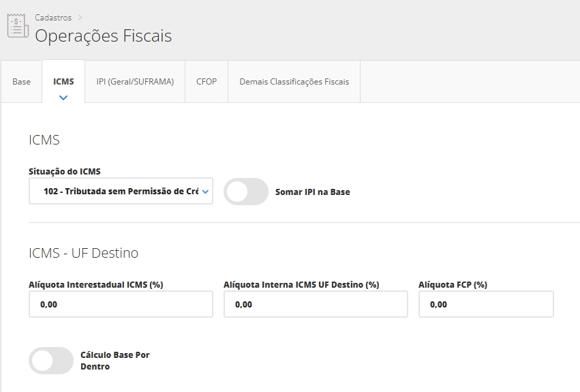Toggle the Cálculo Base Por Dentro switch
The width and height of the screenshot is (580, 392).
point(51,361)
